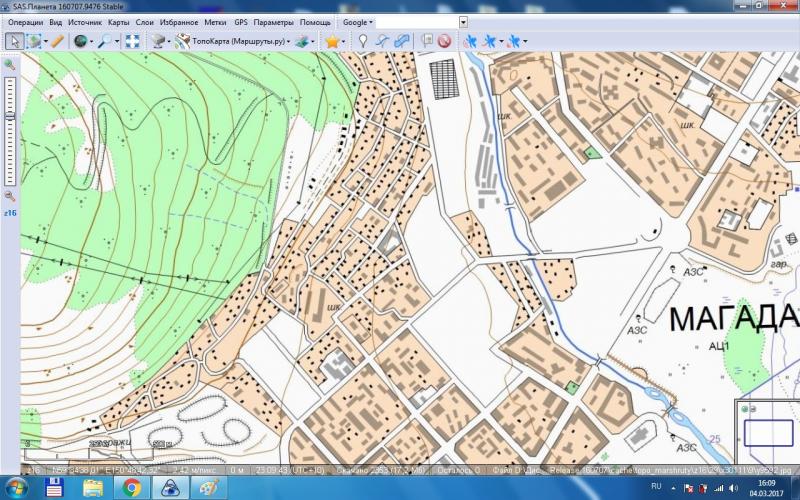Open Chrome from the Windows taskbar

coord(131,487)
